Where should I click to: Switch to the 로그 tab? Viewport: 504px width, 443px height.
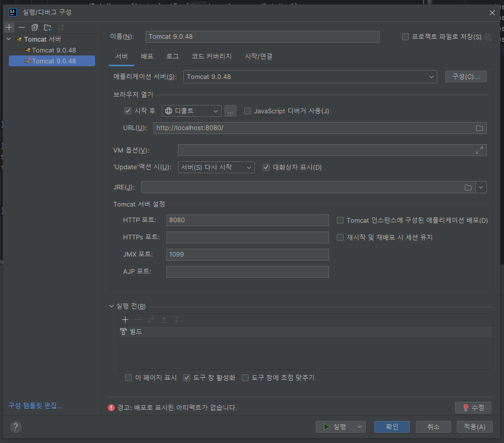coord(173,56)
